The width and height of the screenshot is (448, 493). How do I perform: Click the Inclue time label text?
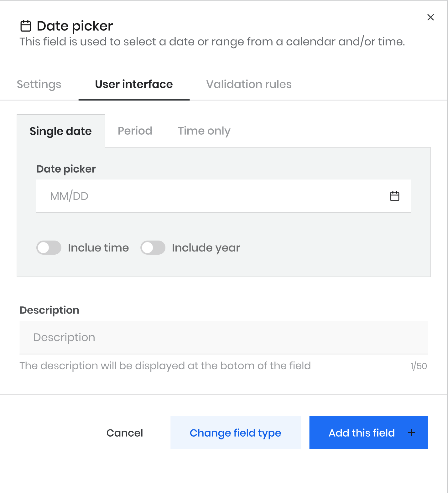98,248
